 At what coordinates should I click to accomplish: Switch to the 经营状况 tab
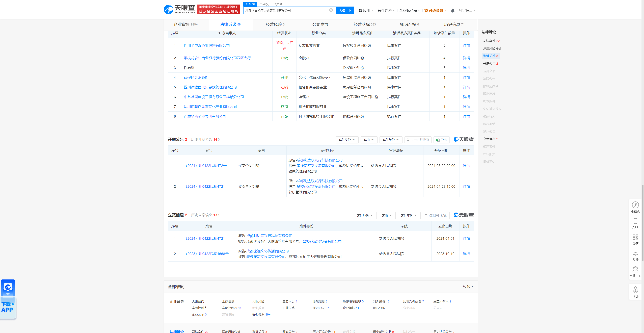point(364,24)
